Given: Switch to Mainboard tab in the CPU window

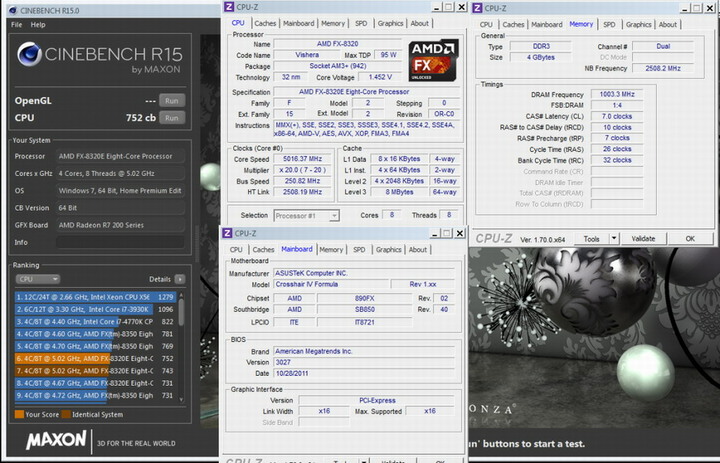Looking at the screenshot, I should (x=298, y=23).
